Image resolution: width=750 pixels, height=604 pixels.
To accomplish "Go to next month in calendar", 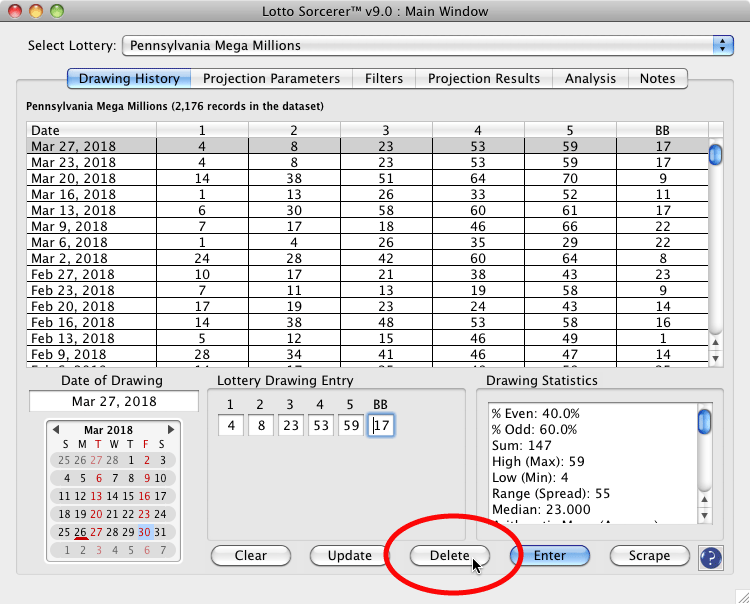I will point(171,429).
